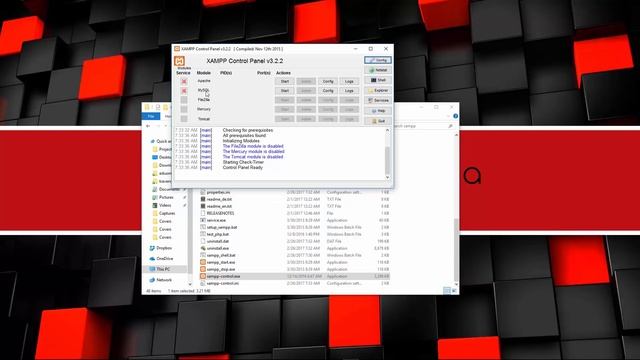
Task: Open MySQL Config button
Action: pyautogui.click(x=328, y=91)
